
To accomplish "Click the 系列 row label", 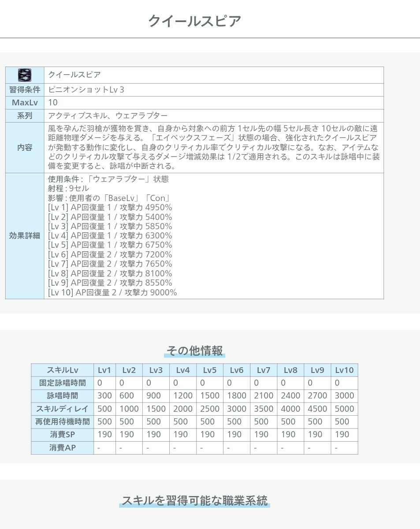I will [25, 115].
